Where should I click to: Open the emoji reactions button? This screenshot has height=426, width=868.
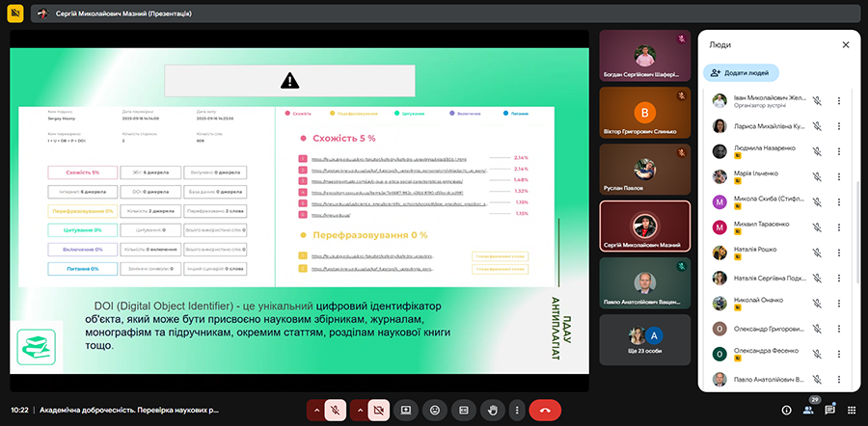[435, 410]
